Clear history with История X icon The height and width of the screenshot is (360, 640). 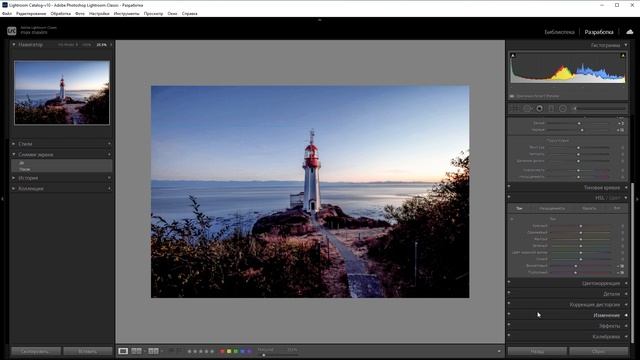click(109, 178)
